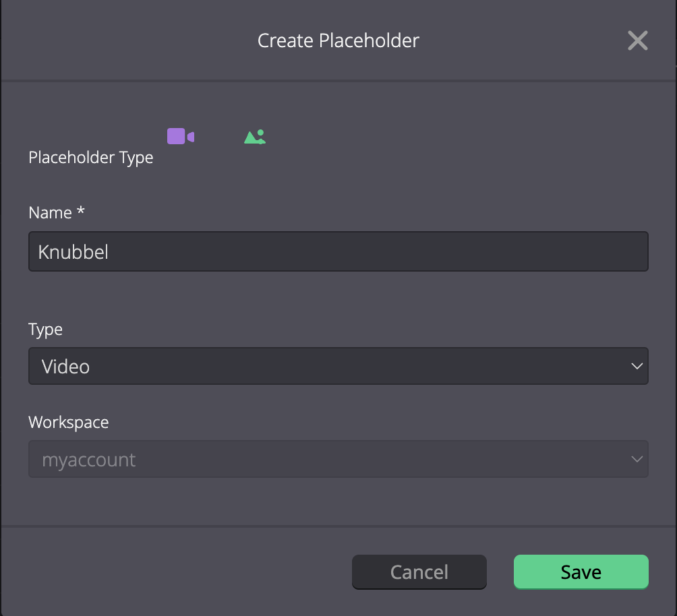Click the Knubbel text in the name box
The width and height of the screenshot is (677, 616).
point(73,252)
